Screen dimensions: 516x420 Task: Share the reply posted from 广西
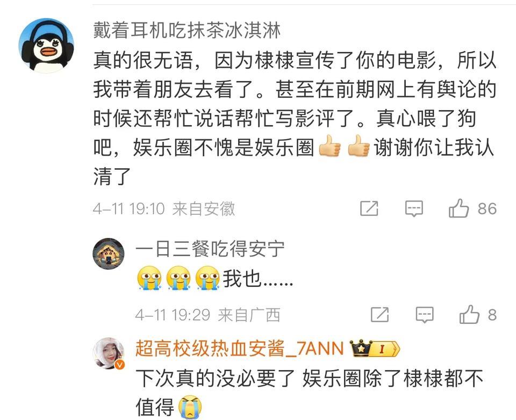tap(380, 314)
